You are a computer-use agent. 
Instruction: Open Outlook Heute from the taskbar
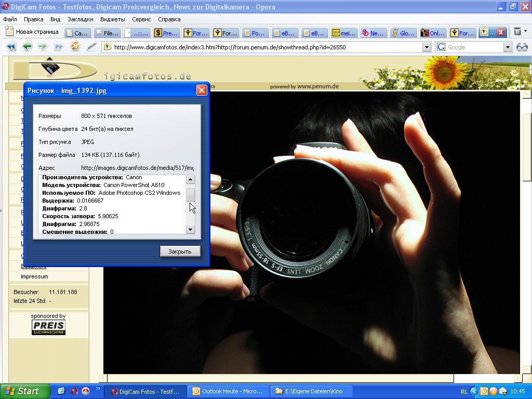[228, 391]
